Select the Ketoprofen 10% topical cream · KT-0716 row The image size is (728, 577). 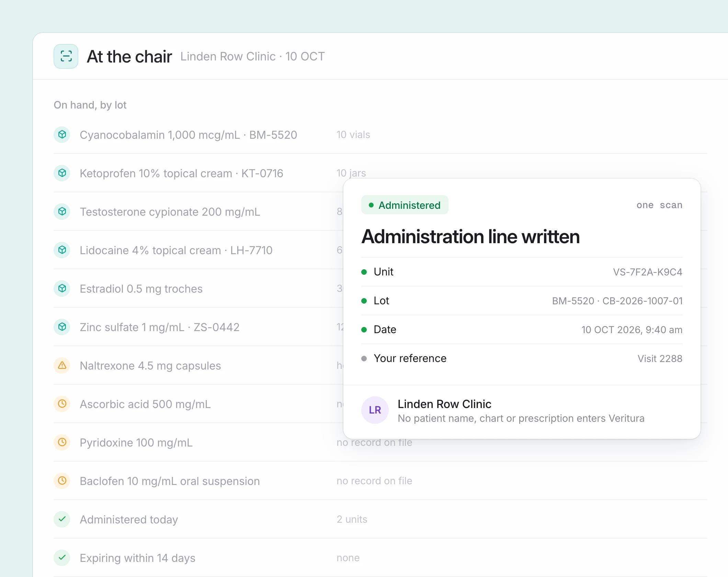pos(380,173)
